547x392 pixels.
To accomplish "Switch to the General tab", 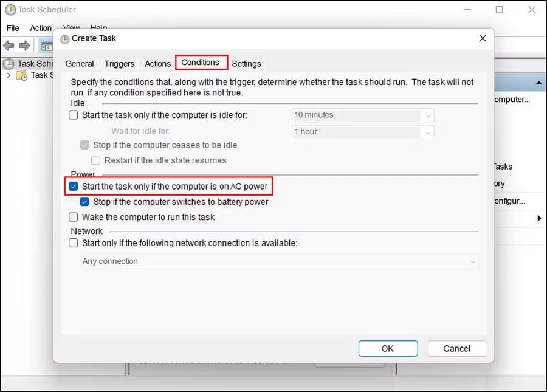I will click(x=80, y=63).
